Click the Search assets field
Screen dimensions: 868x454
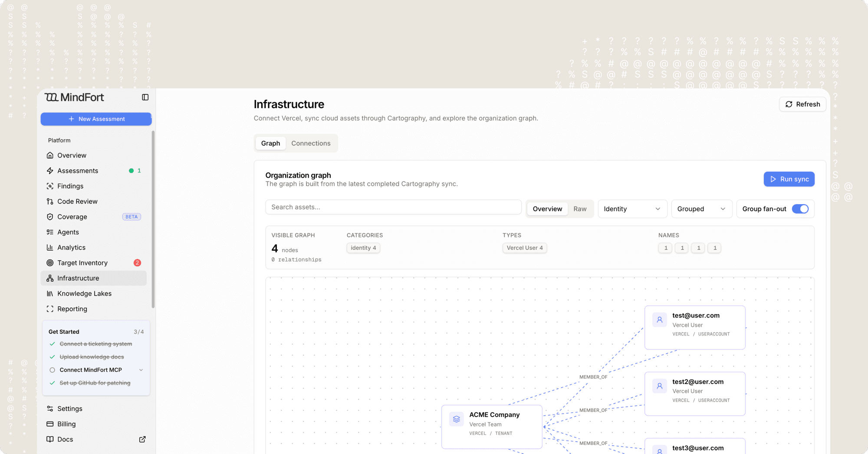coord(393,207)
